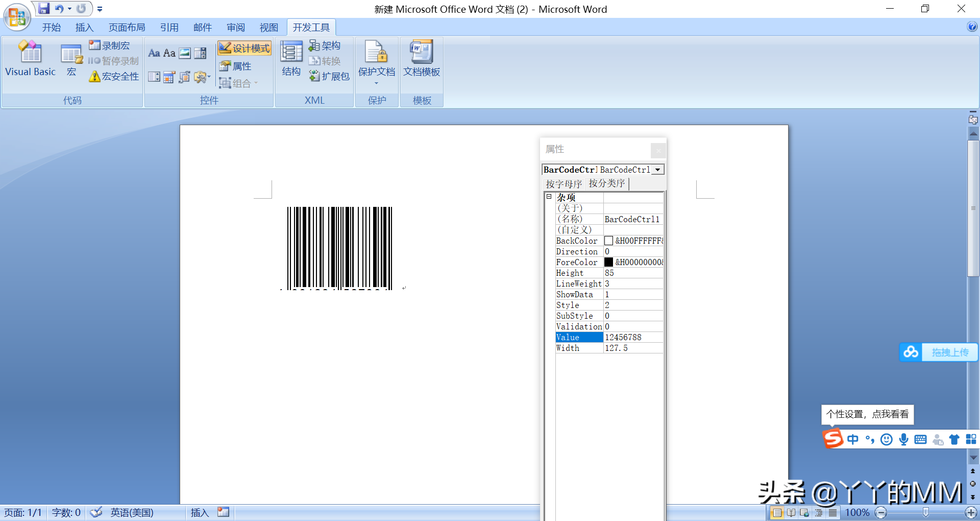Screen dimensions: 980x521
Task: Insert a rich text content control (first Aa)
Action: (154, 53)
